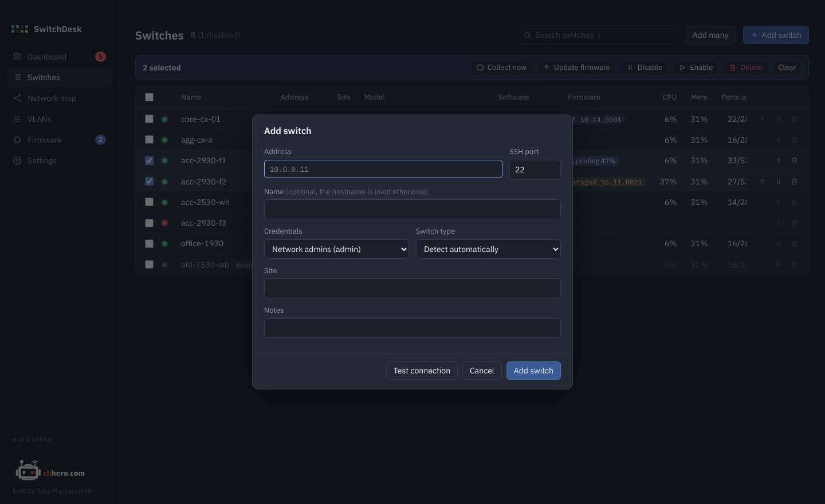Pause the office-1930 switch
825x504 pixels.
point(779,244)
